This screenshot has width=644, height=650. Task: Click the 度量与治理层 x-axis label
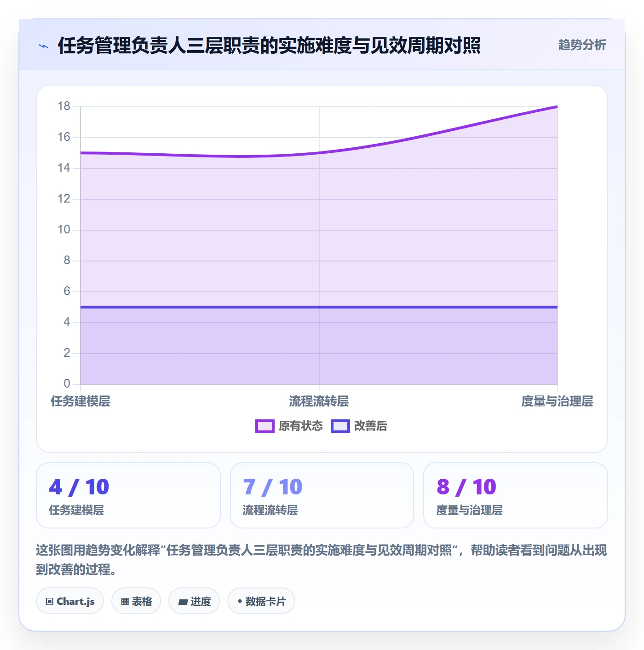(x=557, y=401)
